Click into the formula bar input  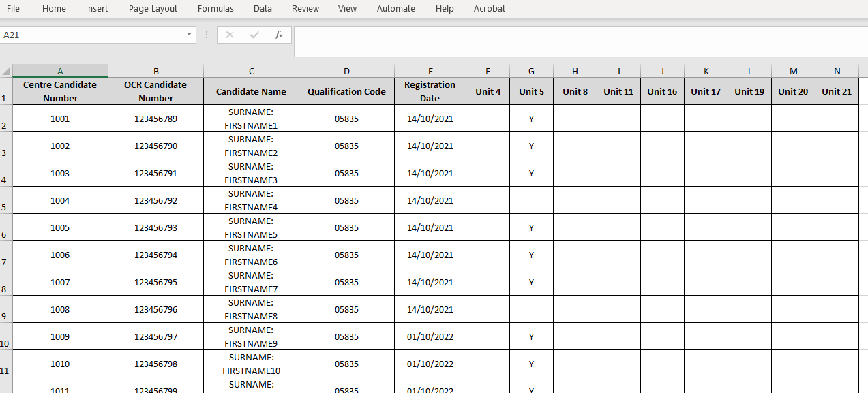point(581,42)
